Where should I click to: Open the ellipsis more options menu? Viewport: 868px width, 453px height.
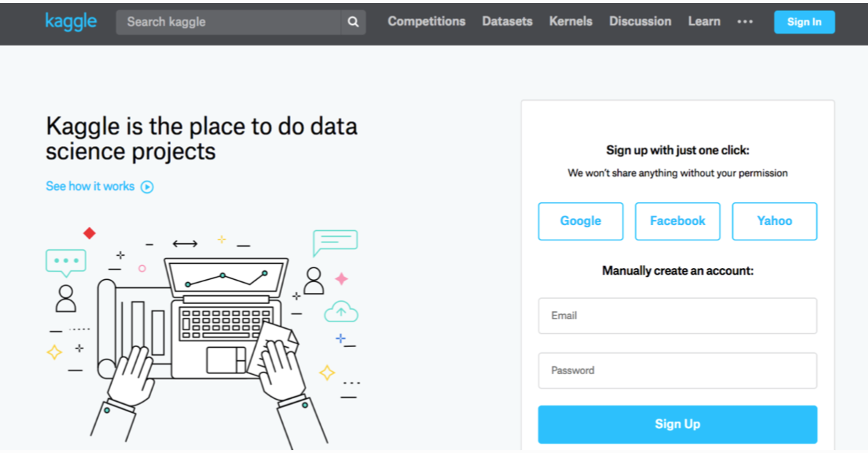click(745, 22)
